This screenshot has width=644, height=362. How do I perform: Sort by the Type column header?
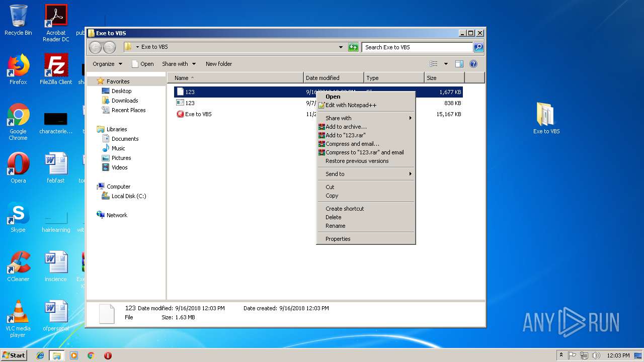[394, 78]
